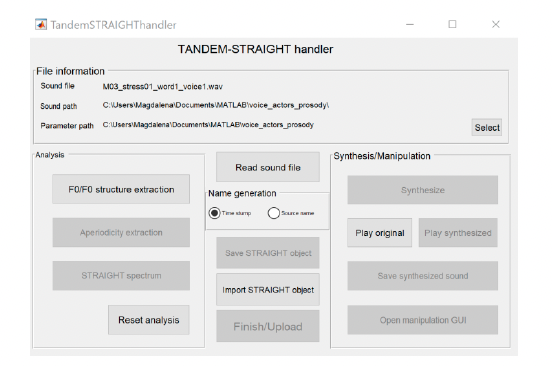Click the MATLAB icon in the title bar
This screenshot has height=366, width=552.
tap(41, 24)
